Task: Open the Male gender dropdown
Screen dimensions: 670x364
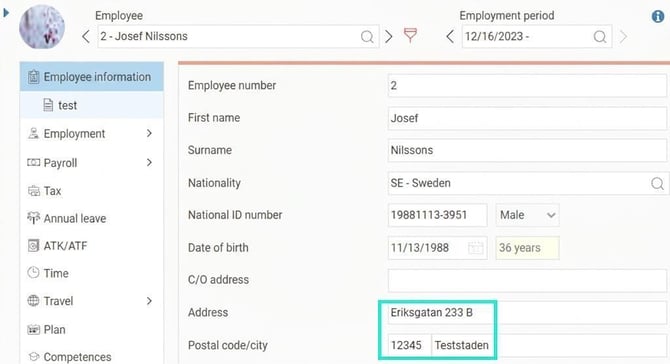Action: [527, 215]
